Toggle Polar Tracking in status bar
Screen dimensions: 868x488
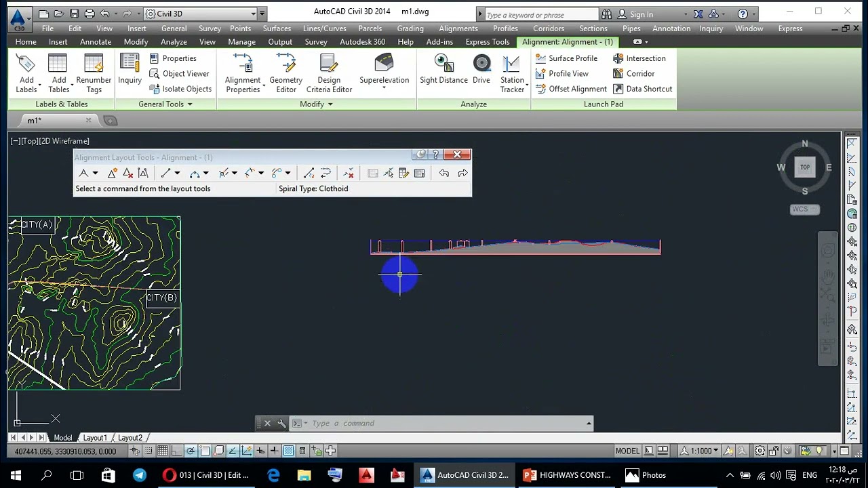pyautogui.click(x=191, y=451)
